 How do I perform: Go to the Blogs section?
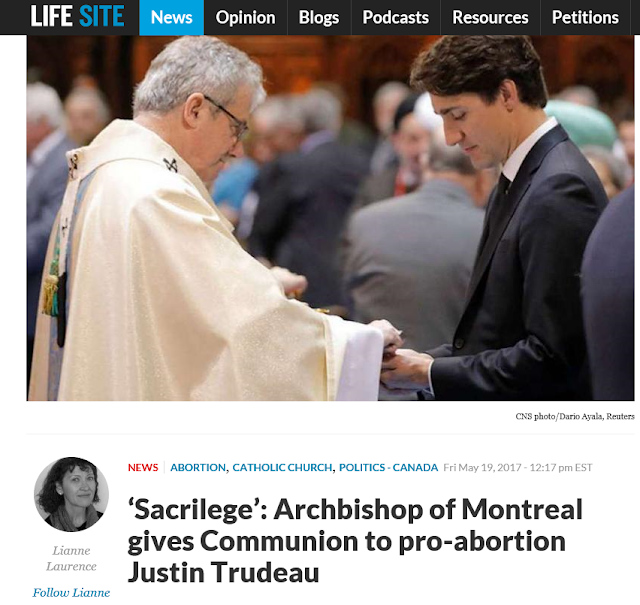click(319, 18)
